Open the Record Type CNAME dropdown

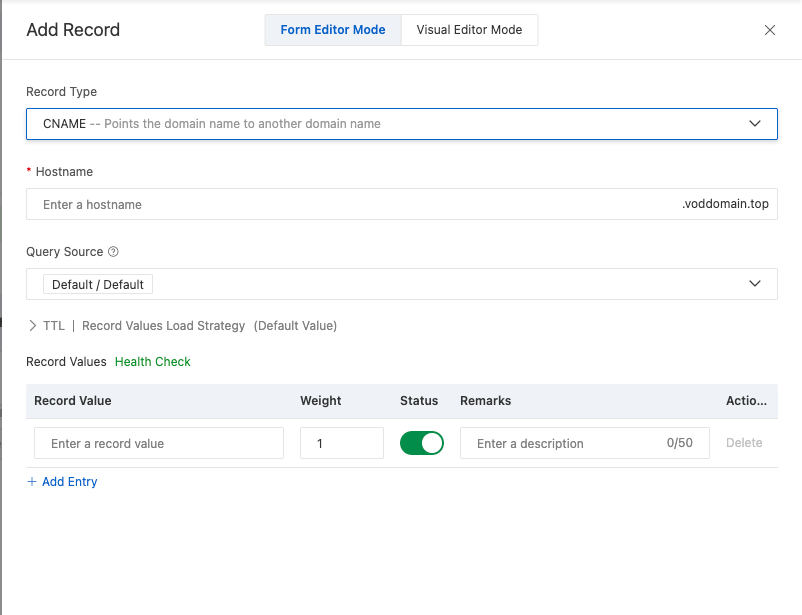click(400, 124)
